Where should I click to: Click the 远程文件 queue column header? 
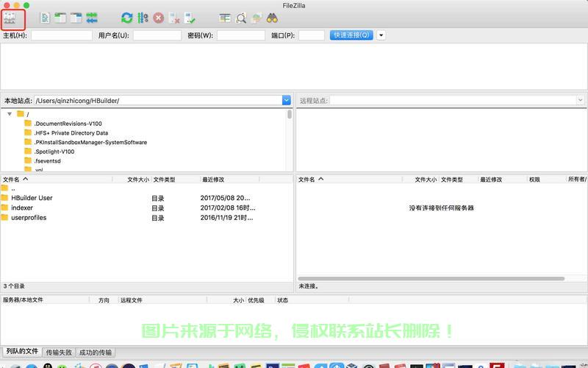pyautogui.click(x=162, y=300)
